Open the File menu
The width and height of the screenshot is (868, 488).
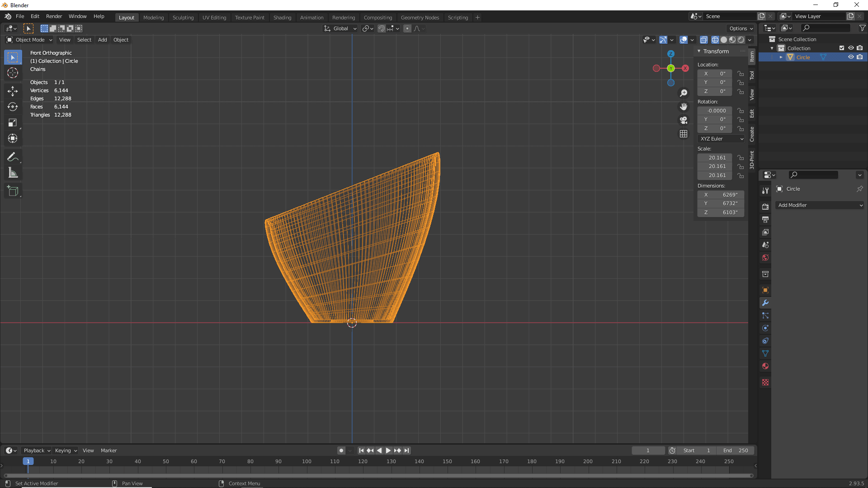tap(20, 16)
